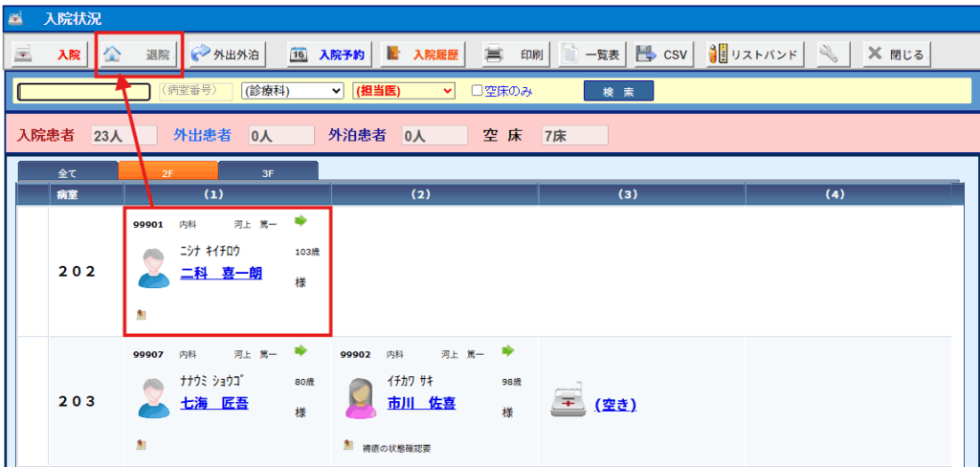Toggle the 空床のみ checkbox
The width and height of the screenshot is (980, 467).
(478, 91)
